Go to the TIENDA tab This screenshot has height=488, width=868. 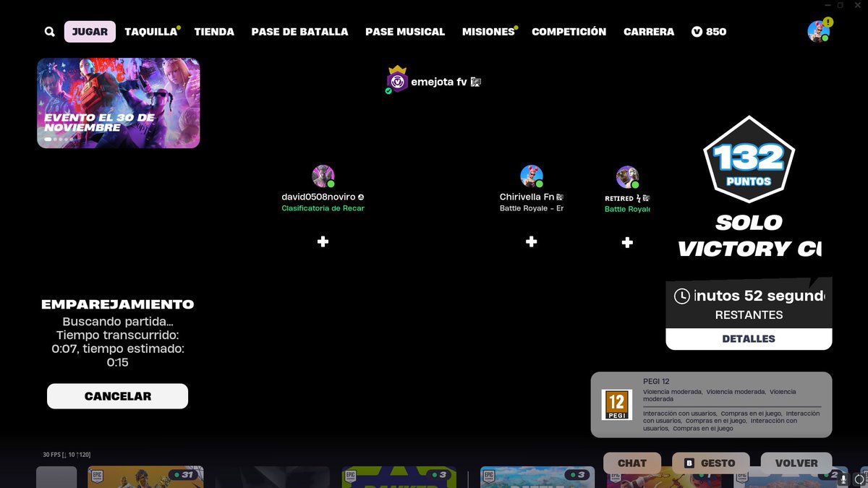[214, 32]
